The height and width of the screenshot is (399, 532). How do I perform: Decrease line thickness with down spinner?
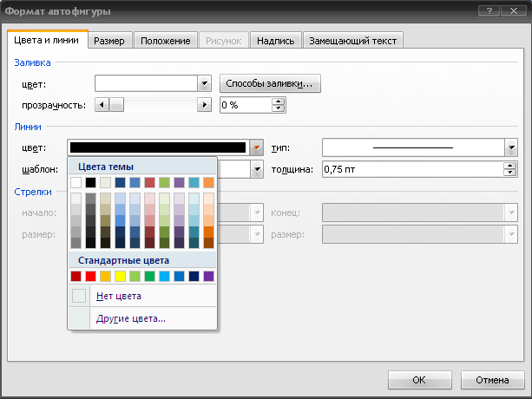point(510,173)
